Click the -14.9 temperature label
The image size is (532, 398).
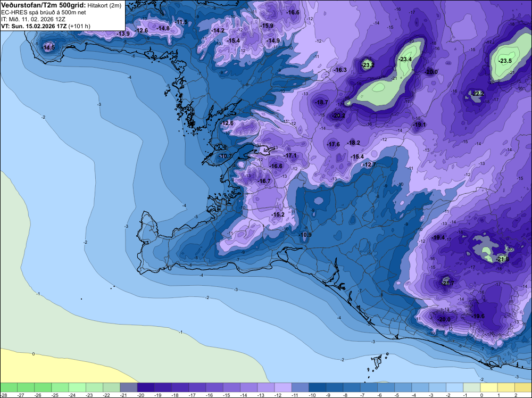[273, 41]
